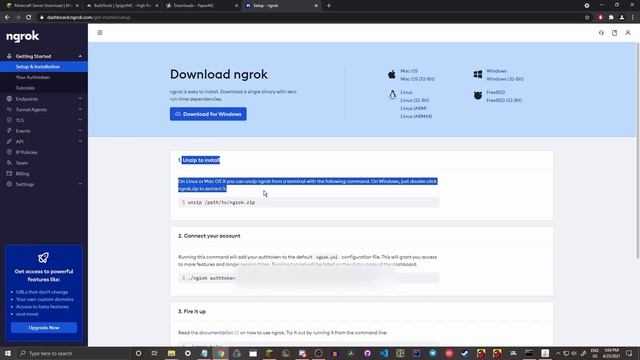This screenshot has height=360, width=640.
Task: Click the Mac OS download link
Action: [409, 71]
